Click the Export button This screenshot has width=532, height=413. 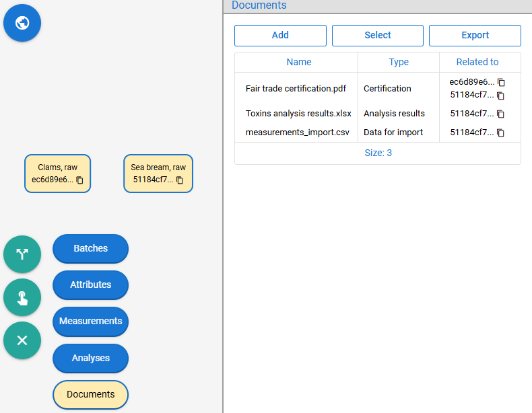[475, 35]
